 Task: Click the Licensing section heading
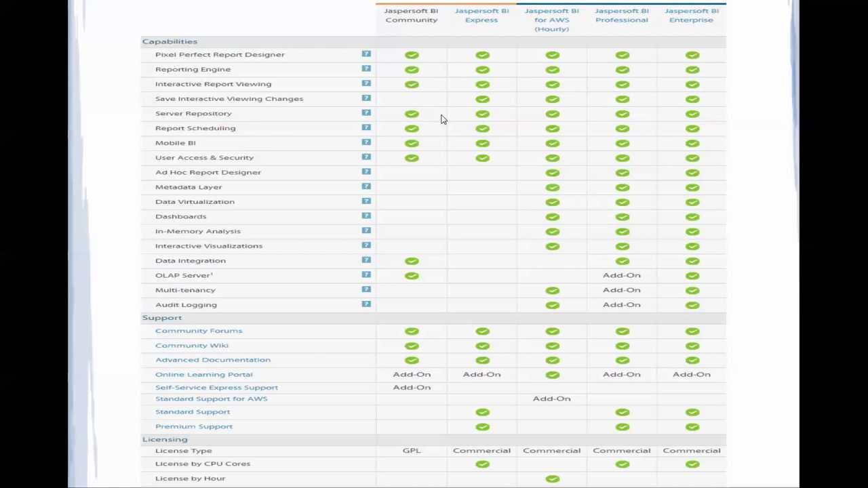point(165,439)
